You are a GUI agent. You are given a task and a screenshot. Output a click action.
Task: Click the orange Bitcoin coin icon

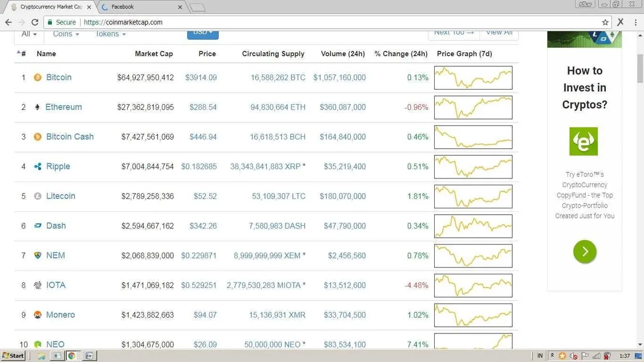pyautogui.click(x=37, y=77)
